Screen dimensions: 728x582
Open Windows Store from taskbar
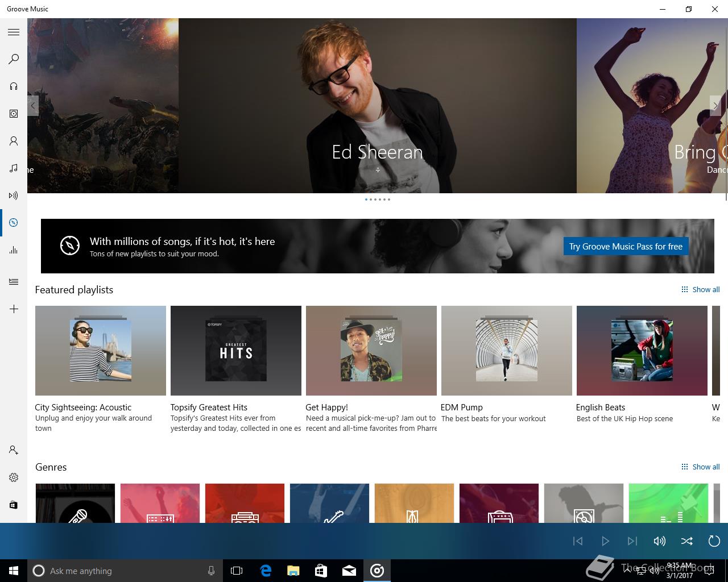coord(321,571)
